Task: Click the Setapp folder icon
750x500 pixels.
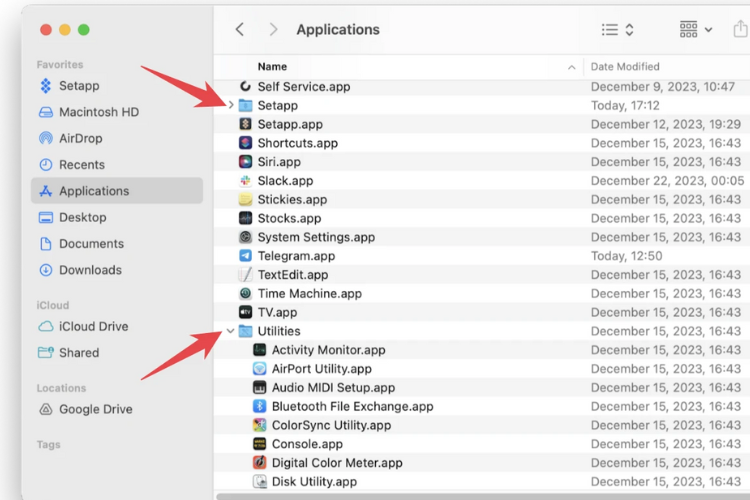Action: (x=245, y=105)
